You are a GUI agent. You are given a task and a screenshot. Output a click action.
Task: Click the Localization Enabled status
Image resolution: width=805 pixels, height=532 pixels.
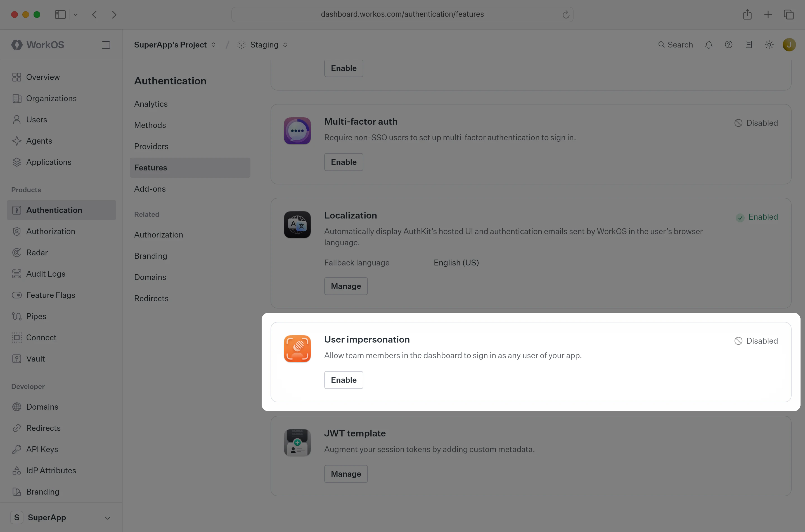[756, 217]
